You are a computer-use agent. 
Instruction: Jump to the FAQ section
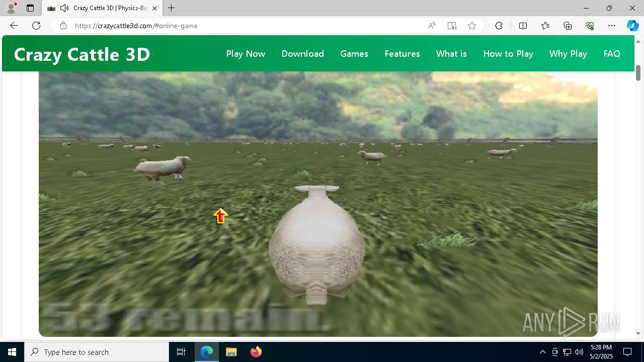(x=612, y=54)
